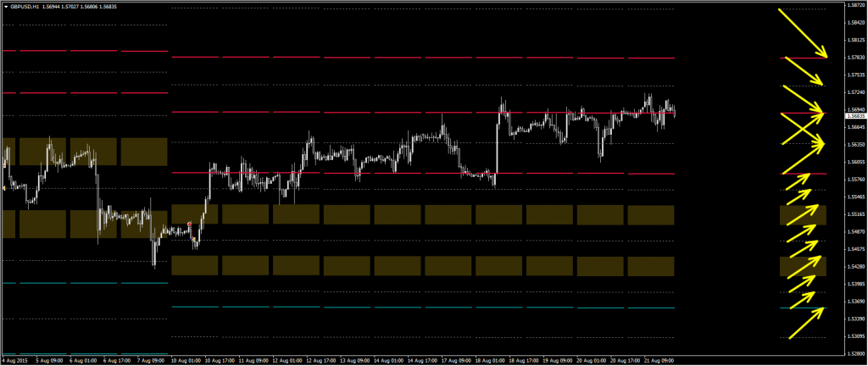Click the 18 Aug 17:00 time label
This screenshot has width=868, height=366.
click(523, 360)
